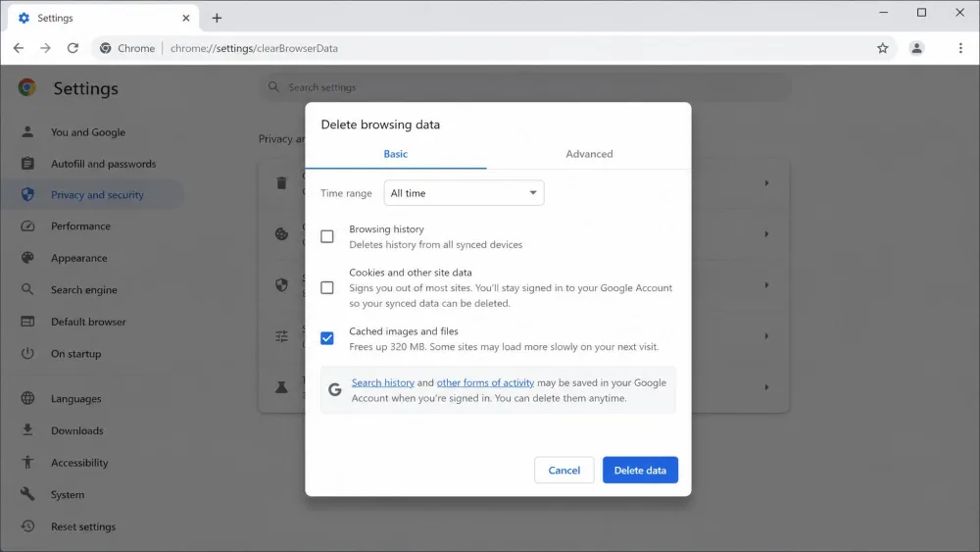Expand fourth privacy row chevron beside sliders icon
Image resolution: width=980 pixels, height=552 pixels.
coord(766,336)
